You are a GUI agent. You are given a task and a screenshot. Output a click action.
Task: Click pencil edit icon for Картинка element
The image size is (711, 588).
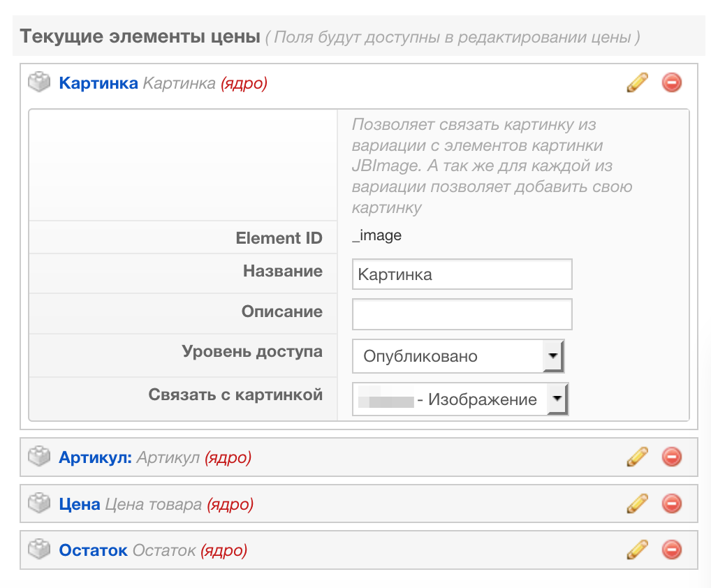pyautogui.click(x=637, y=83)
